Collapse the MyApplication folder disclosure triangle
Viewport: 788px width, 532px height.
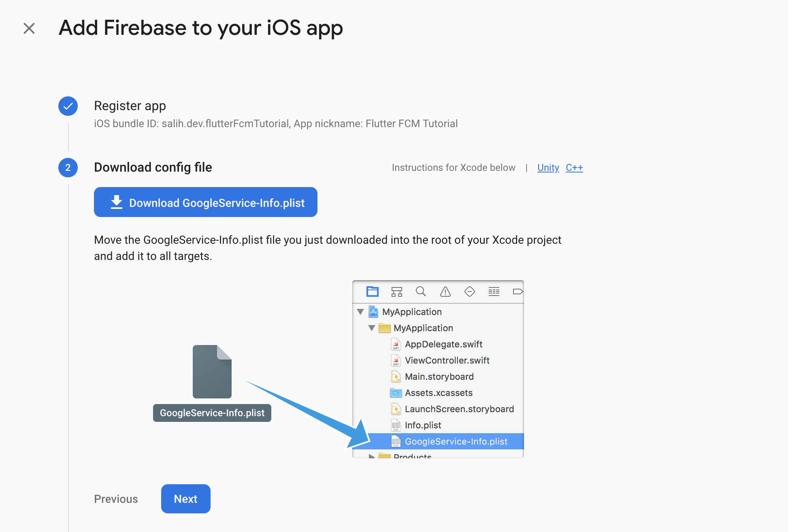point(371,328)
